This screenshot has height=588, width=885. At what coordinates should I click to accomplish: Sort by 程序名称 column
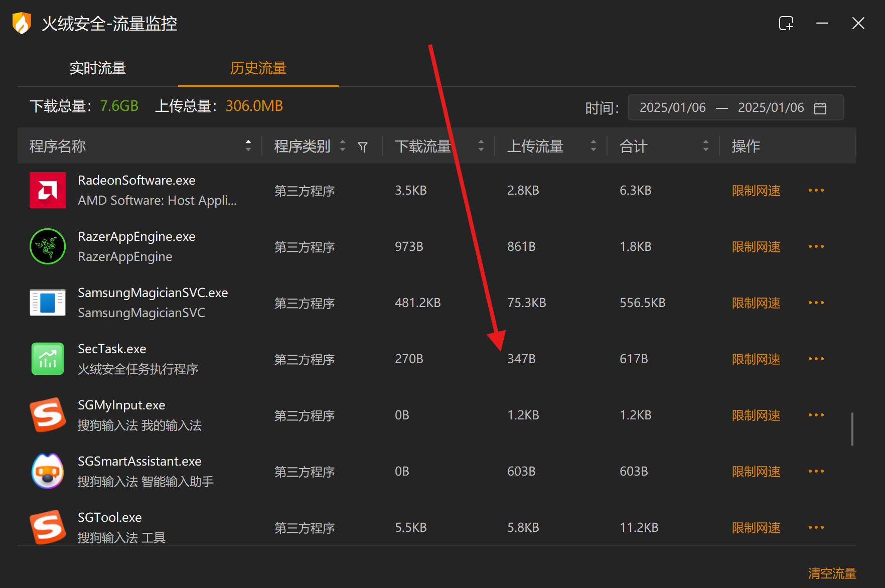248,146
